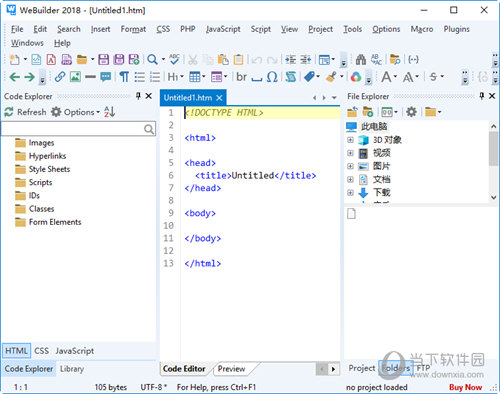Select the Form Elements folder
The width and height of the screenshot is (500, 394).
pyautogui.click(x=48, y=222)
